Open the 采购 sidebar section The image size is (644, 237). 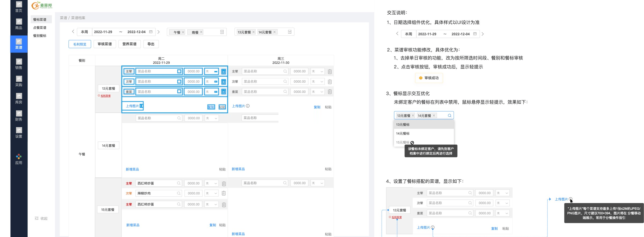pyautogui.click(x=19, y=81)
